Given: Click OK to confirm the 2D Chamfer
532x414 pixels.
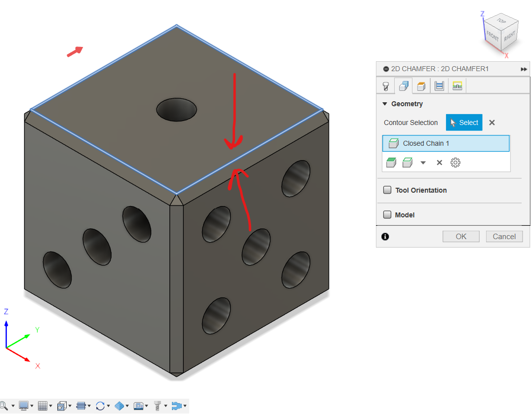Looking at the screenshot, I should click(460, 236).
